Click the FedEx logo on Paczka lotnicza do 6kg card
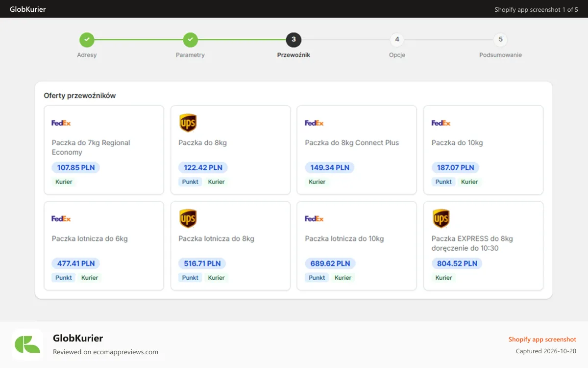The height and width of the screenshot is (368, 588). tap(61, 219)
